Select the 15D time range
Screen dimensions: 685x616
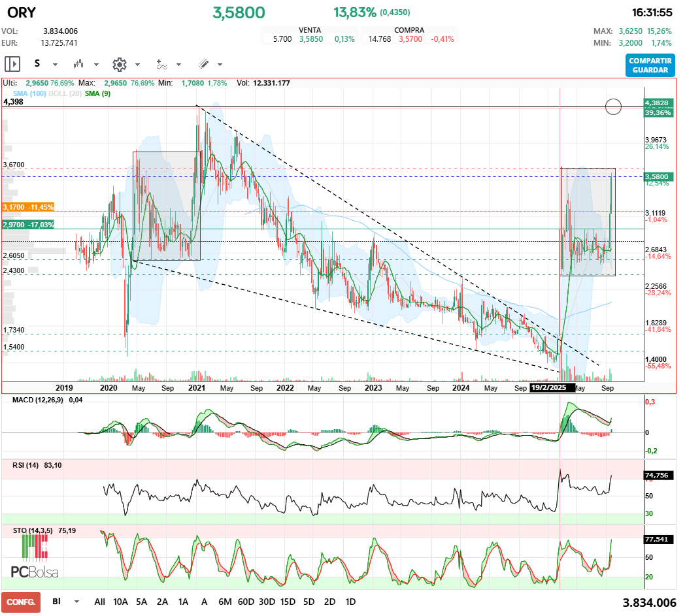coord(288,602)
